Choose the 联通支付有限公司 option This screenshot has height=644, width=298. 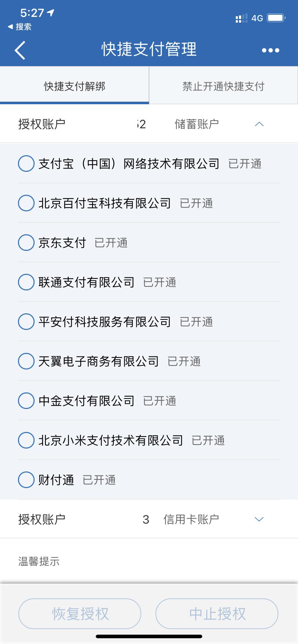[26, 282]
